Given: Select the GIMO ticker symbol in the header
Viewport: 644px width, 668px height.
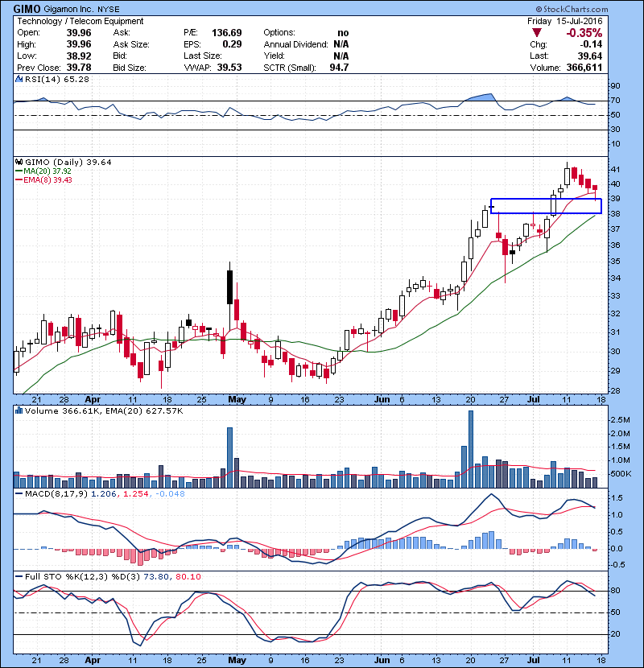Looking at the screenshot, I should point(27,9).
